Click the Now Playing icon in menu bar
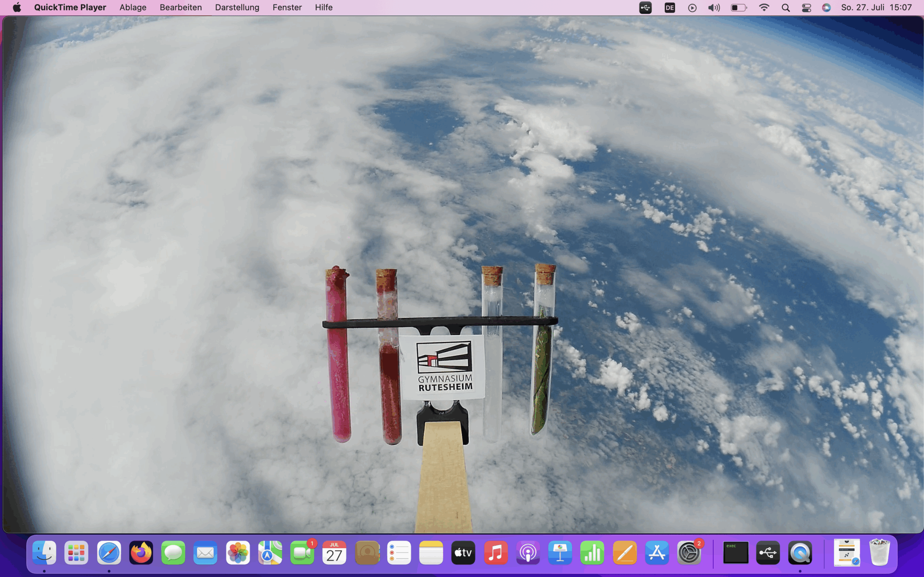Image resolution: width=924 pixels, height=577 pixels. click(692, 8)
